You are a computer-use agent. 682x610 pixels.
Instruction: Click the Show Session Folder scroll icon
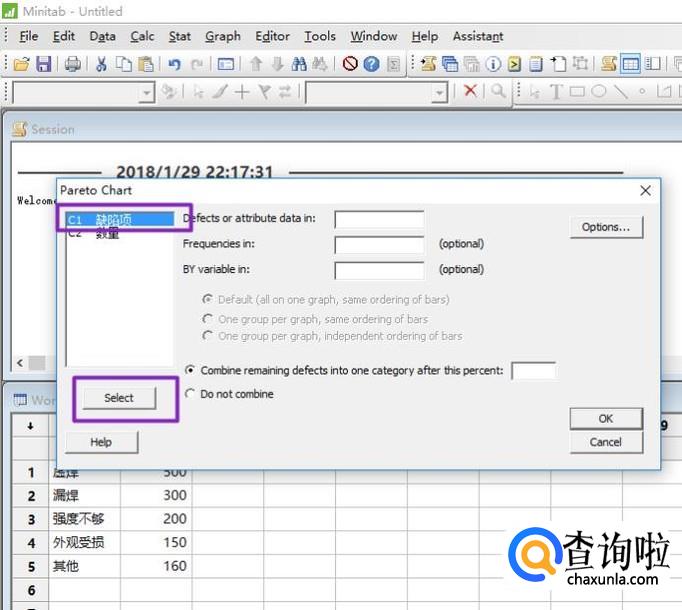(428, 64)
